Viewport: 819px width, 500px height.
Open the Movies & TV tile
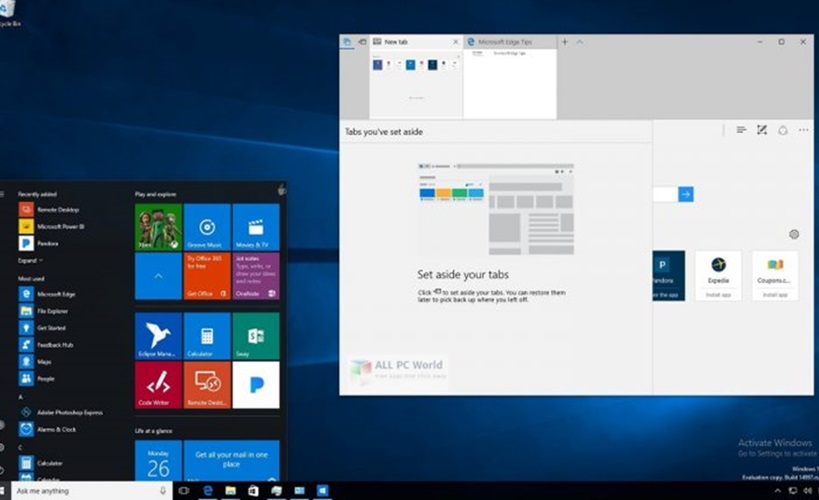click(256, 227)
